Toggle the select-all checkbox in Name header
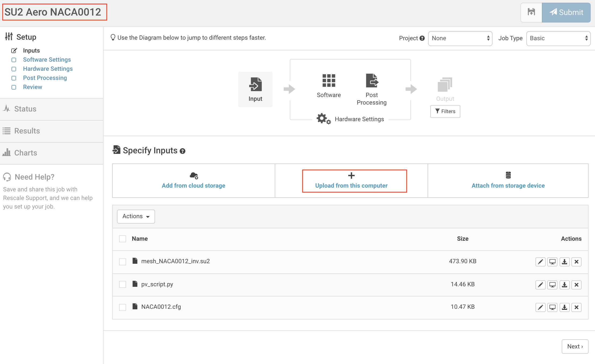 click(x=123, y=239)
